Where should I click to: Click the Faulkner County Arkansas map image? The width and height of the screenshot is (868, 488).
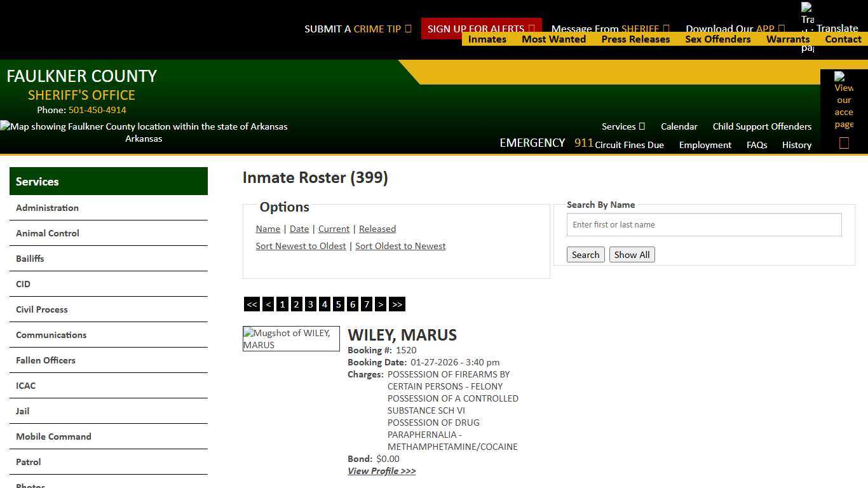coord(144,126)
